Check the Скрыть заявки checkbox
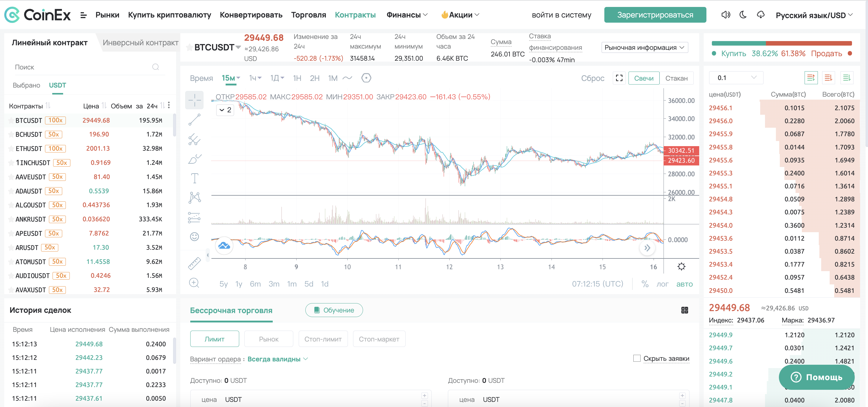Screen dimensions: 868x407 coord(637,358)
